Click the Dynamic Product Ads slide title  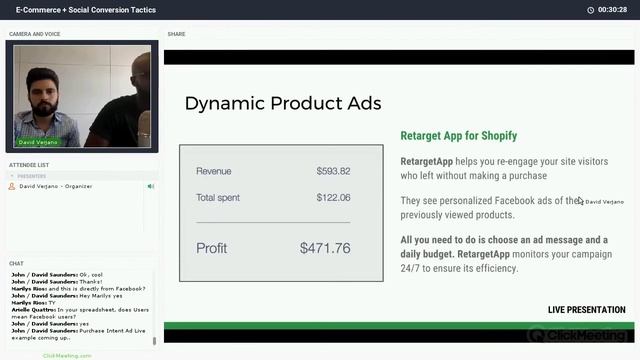coord(283,103)
